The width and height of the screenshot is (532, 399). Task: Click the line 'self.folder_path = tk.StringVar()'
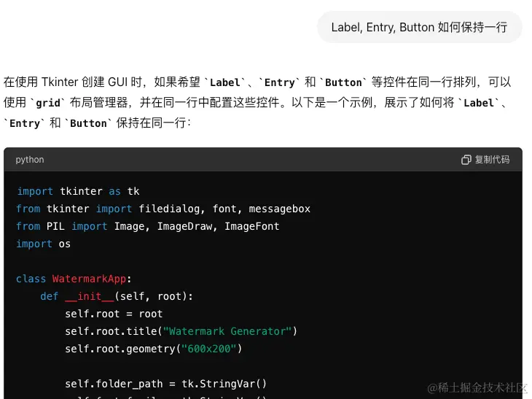pyautogui.click(x=166, y=384)
